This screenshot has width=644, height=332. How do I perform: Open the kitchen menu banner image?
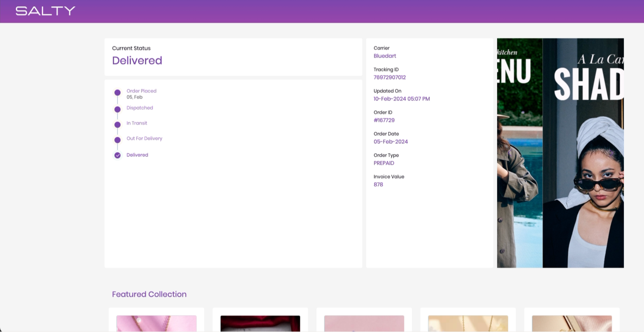(520, 153)
